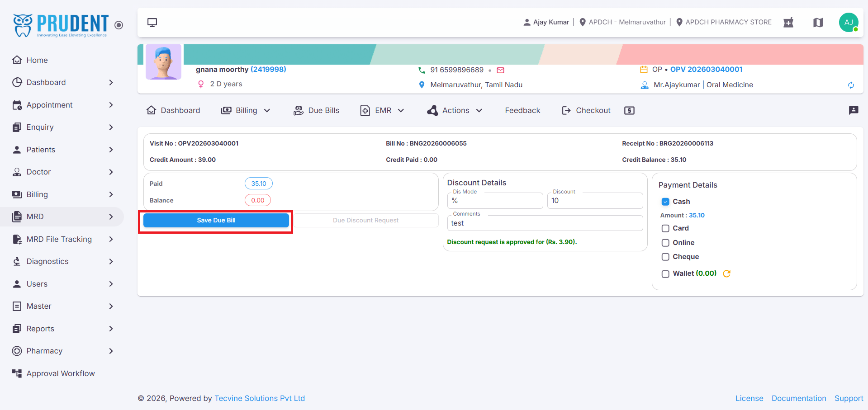Expand the Dashboard sidebar menu
The height and width of the screenshot is (410, 868).
coord(111,82)
